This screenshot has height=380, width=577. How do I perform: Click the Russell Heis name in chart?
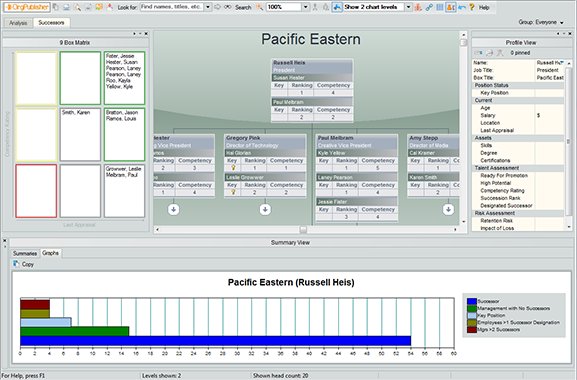[289, 63]
